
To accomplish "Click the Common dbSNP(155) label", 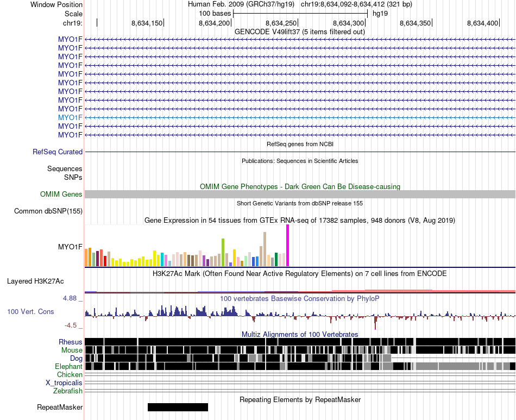I will coord(48,211).
